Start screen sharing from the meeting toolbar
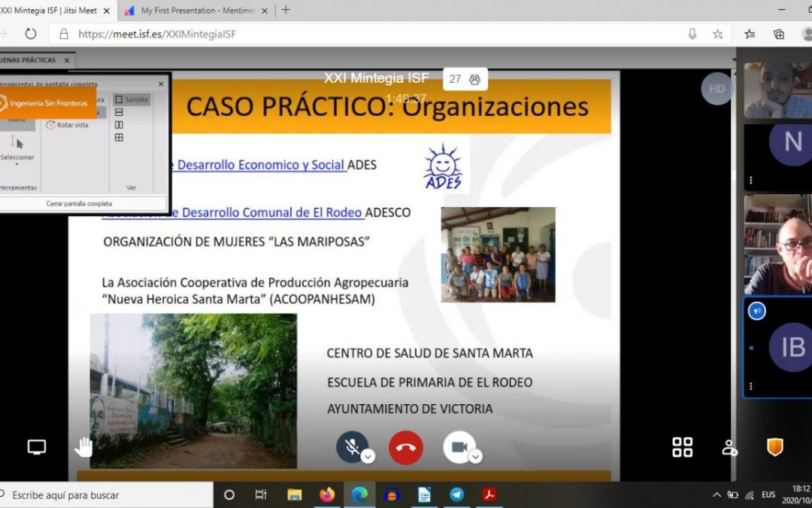Screen dimensions: 812x508 click(36, 447)
